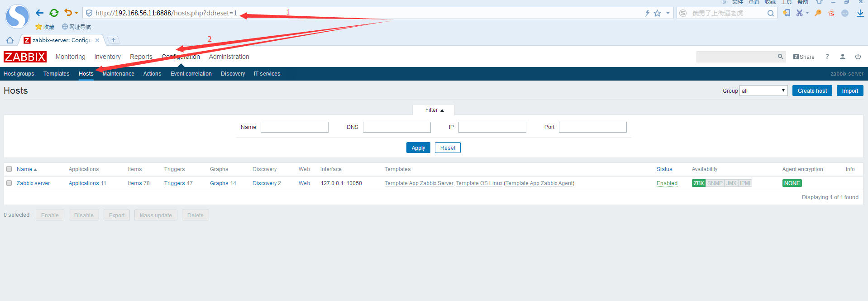Open Applications 11 link
The image size is (868, 301).
coord(84,183)
